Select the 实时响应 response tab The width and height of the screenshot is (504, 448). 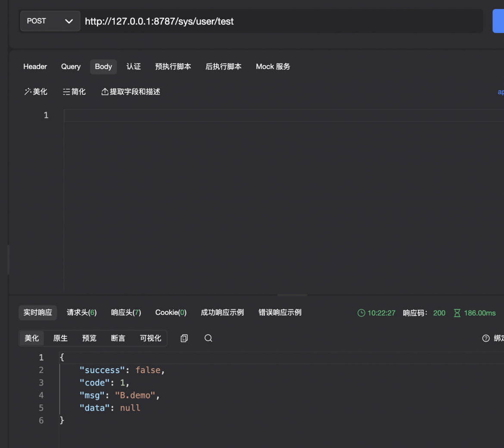pyautogui.click(x=37, y=313)
